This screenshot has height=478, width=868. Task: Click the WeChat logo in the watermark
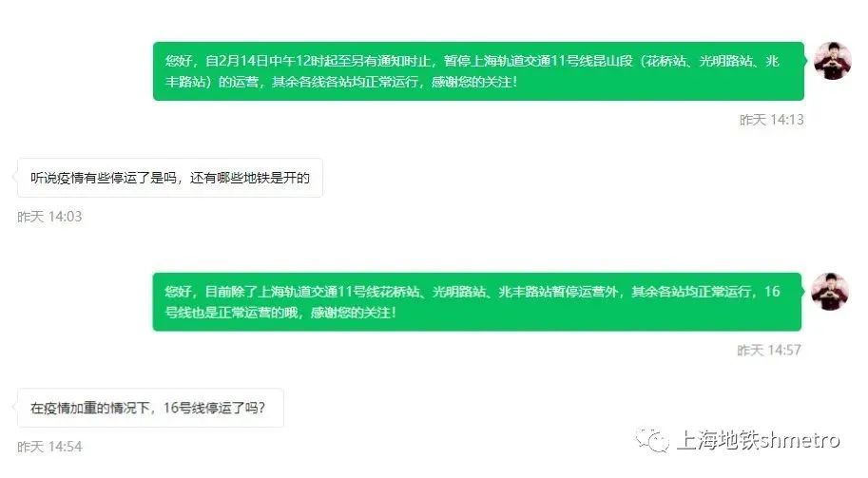pyautogui.click(x=651, y=440)
